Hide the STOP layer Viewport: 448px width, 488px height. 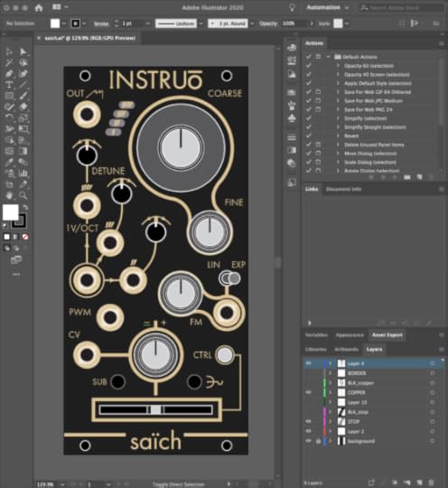pos(308,421)
